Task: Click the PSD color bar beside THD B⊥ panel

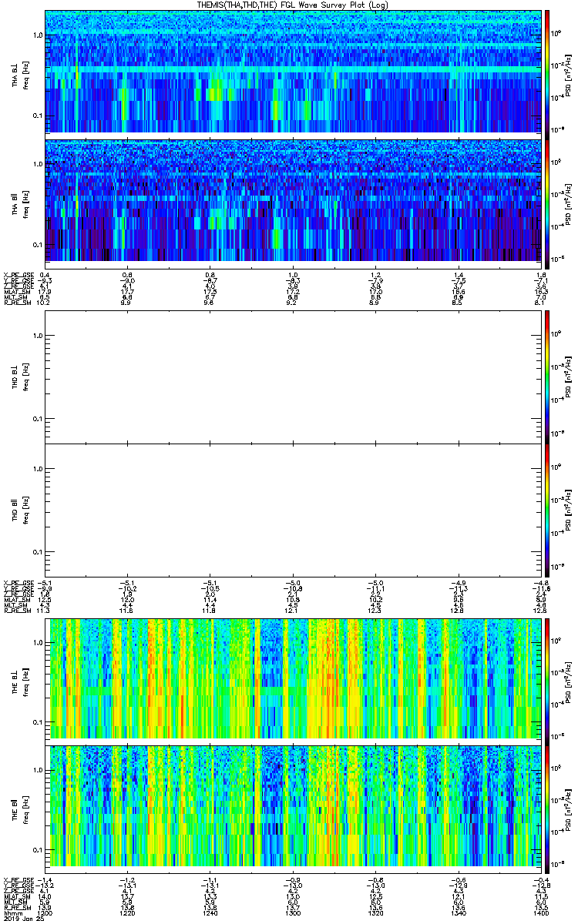Action: [547, 377]
